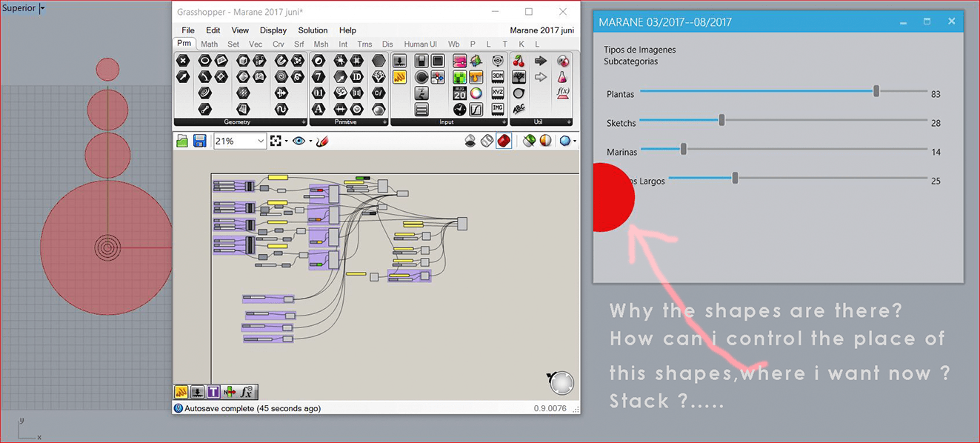Select the Circle parameter icon
The width and height of the screenshot is (980, 443).
click(205, 61)
